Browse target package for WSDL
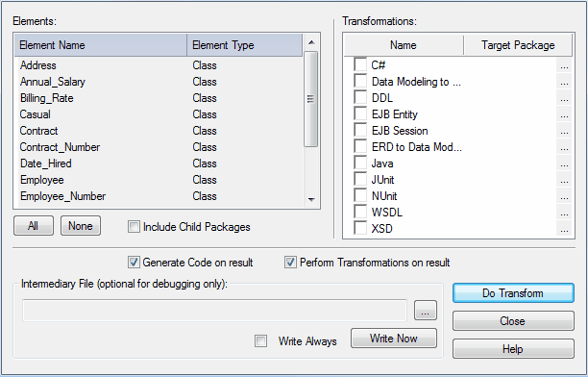This screenshot has width=588, height=377. click(564, 213)
